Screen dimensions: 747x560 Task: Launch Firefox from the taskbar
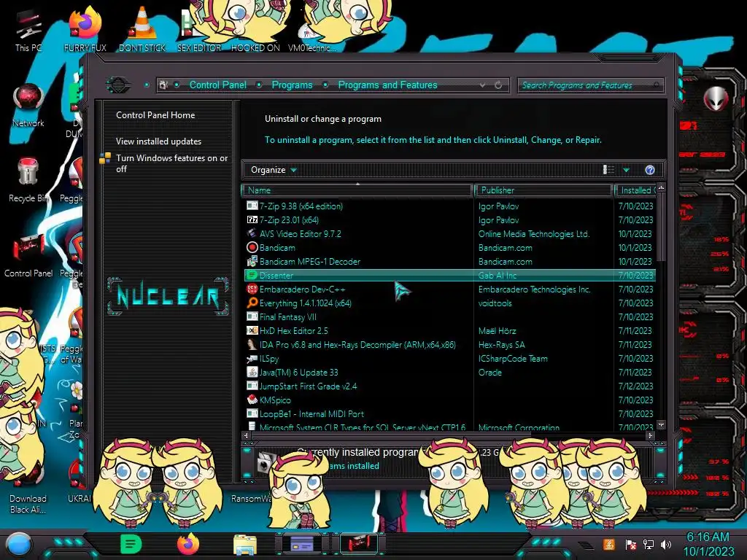[x=188, y=544]
